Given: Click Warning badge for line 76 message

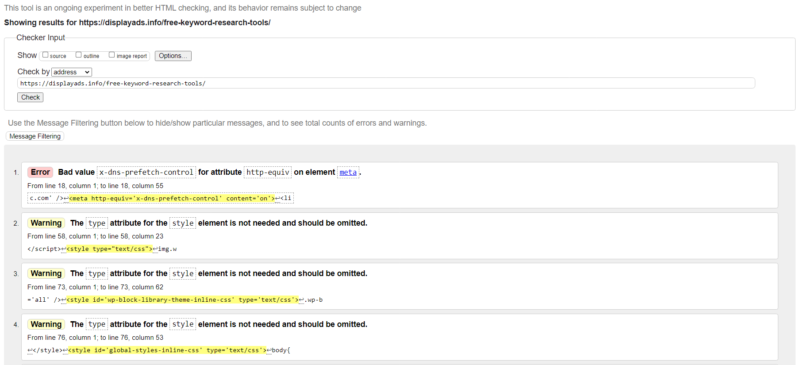Looking at the screenshot, I should tap(46, 324).
